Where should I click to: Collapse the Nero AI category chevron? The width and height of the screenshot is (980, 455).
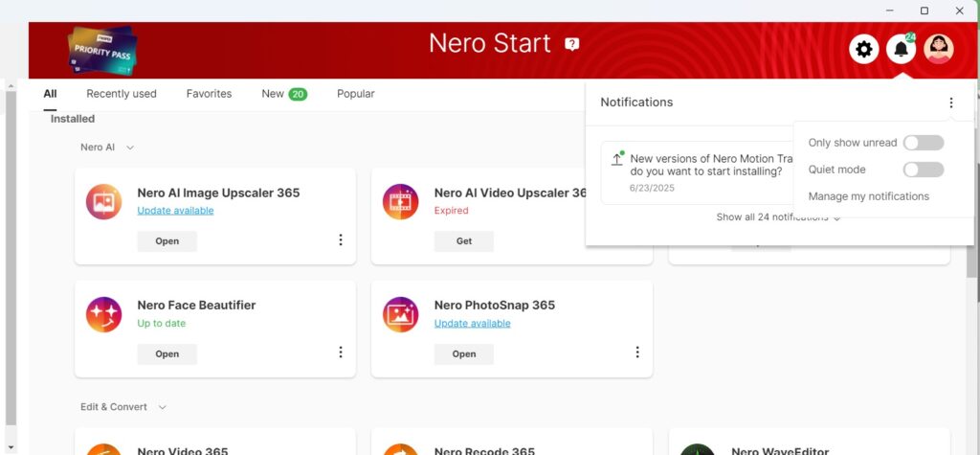point(130,148)
